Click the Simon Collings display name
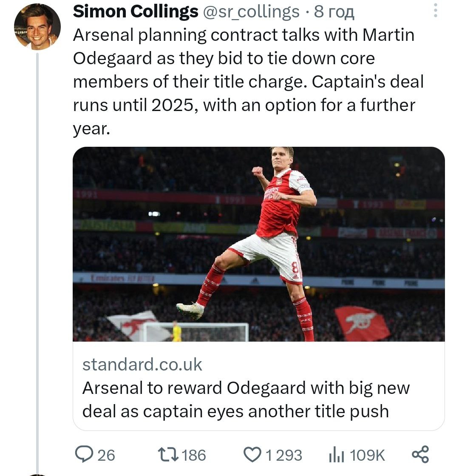The width and height of the screenshot is (459, 476). click(x=136, y=12)
